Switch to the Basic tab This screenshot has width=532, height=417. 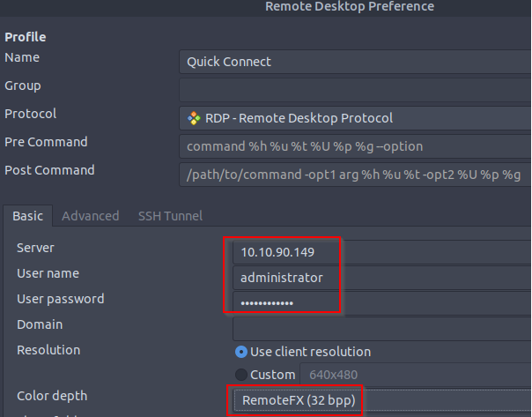[27, 216]
